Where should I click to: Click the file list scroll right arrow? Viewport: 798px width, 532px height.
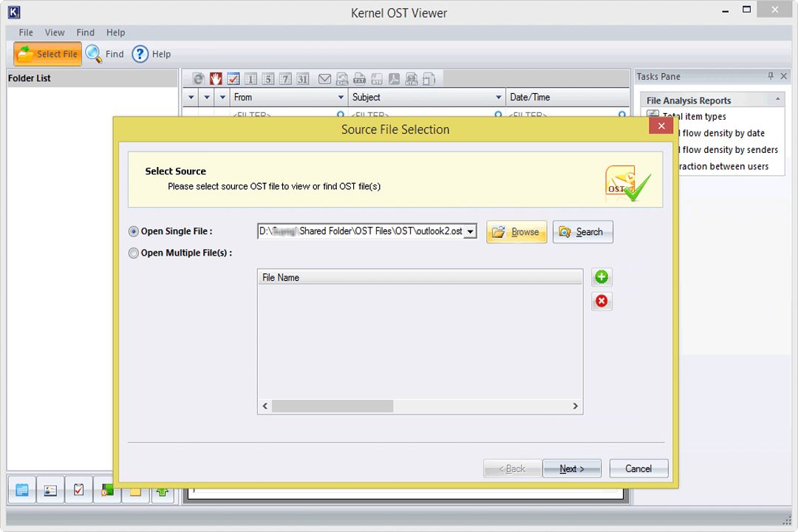[575, 406]
